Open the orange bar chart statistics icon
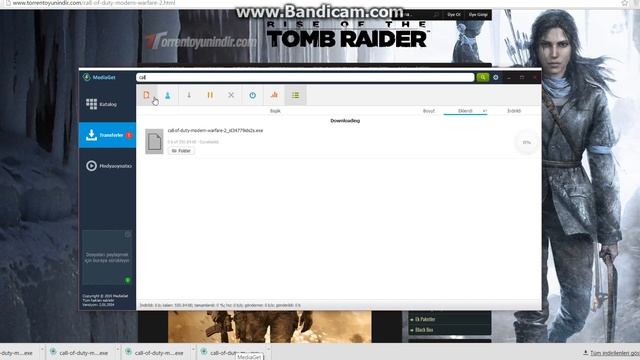This screenshot has height=360, width=640. 274,95
